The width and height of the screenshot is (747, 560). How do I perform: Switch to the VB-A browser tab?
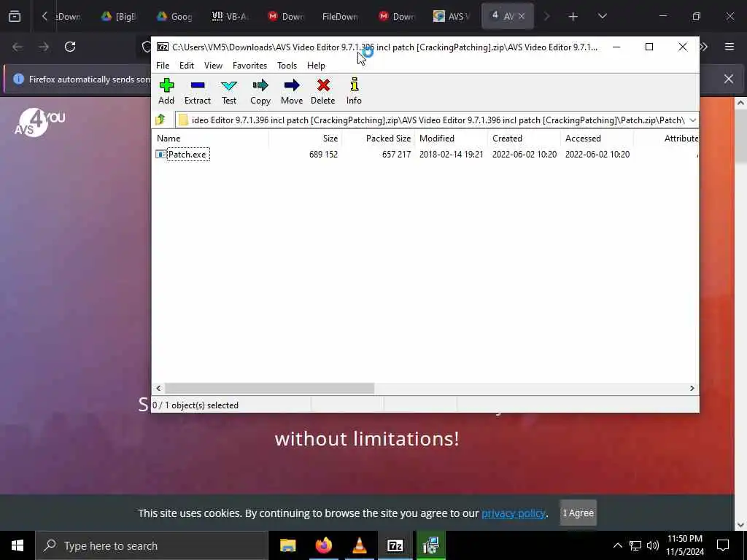pos(231,17)
